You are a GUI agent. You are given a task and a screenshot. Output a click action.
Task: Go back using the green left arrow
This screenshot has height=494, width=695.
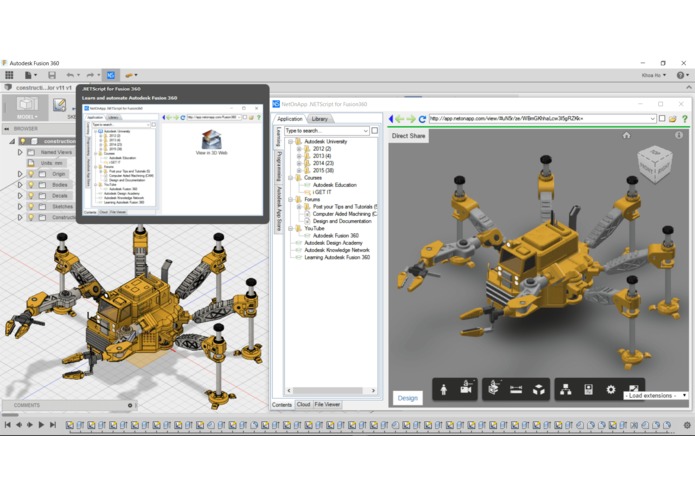pos(400,119)
